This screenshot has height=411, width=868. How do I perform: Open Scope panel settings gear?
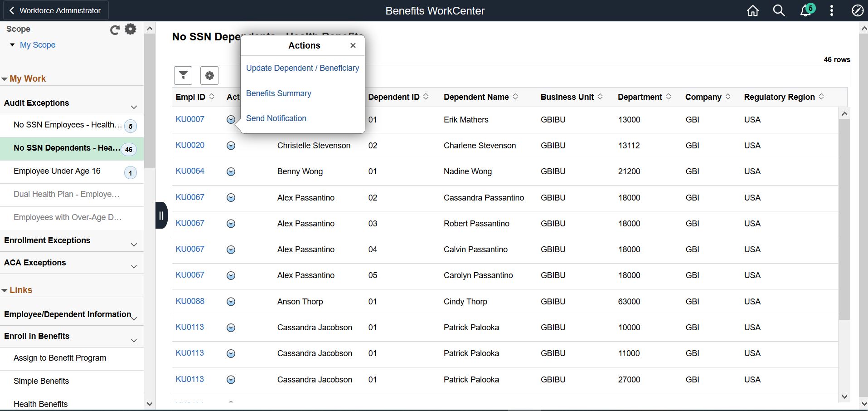tap(131, 29)
